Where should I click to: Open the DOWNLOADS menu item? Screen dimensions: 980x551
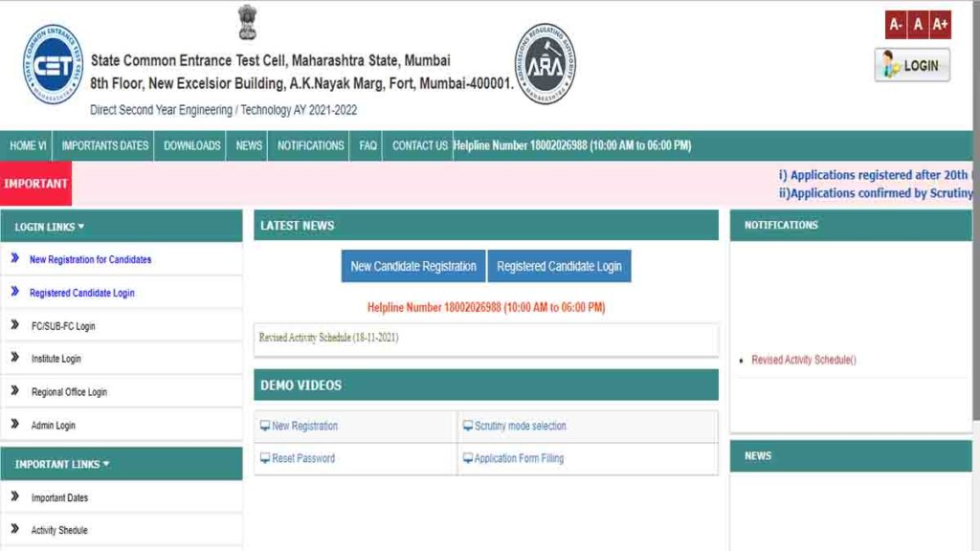click(191, 145)
